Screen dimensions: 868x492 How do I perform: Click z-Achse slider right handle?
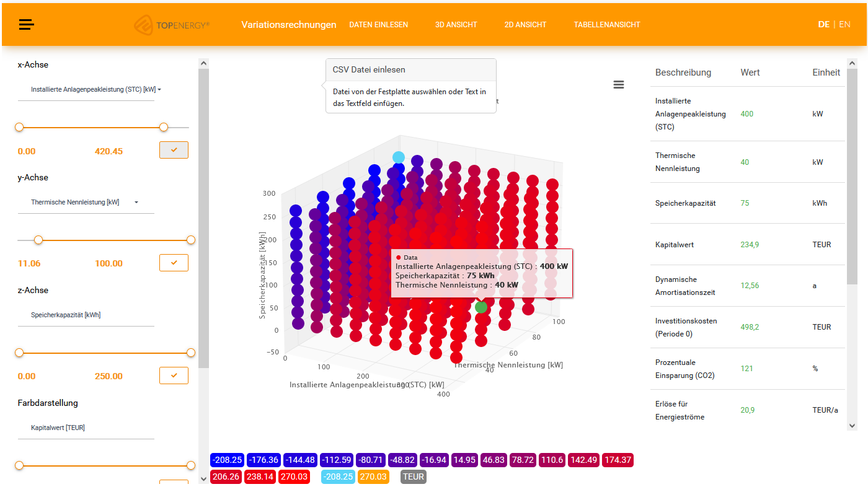click(x=191, y=353)
